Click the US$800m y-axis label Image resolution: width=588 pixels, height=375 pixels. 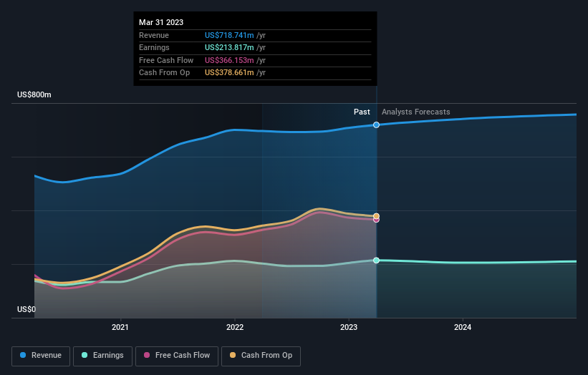click(34, 94)
